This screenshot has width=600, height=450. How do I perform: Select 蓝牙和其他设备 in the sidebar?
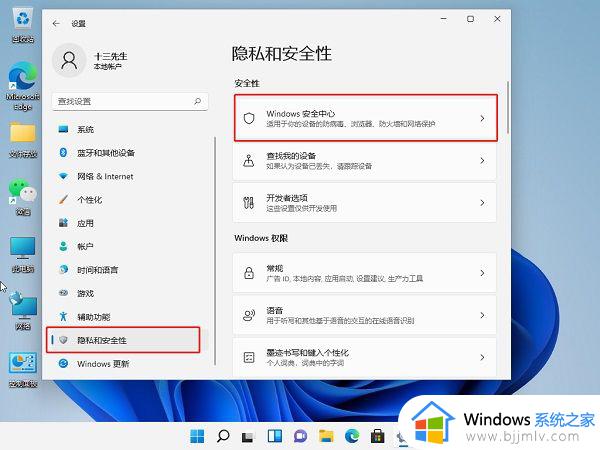click(x=105, y=153)
